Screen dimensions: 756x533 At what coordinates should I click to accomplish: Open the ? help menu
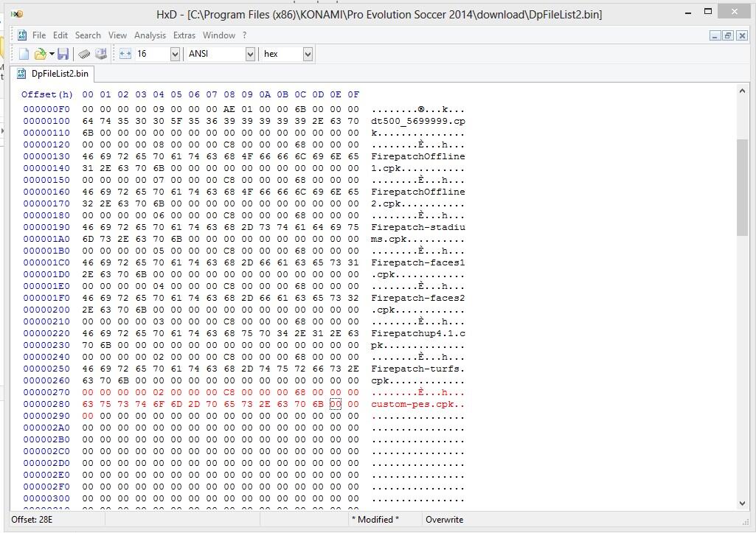[x=244, y=35]
